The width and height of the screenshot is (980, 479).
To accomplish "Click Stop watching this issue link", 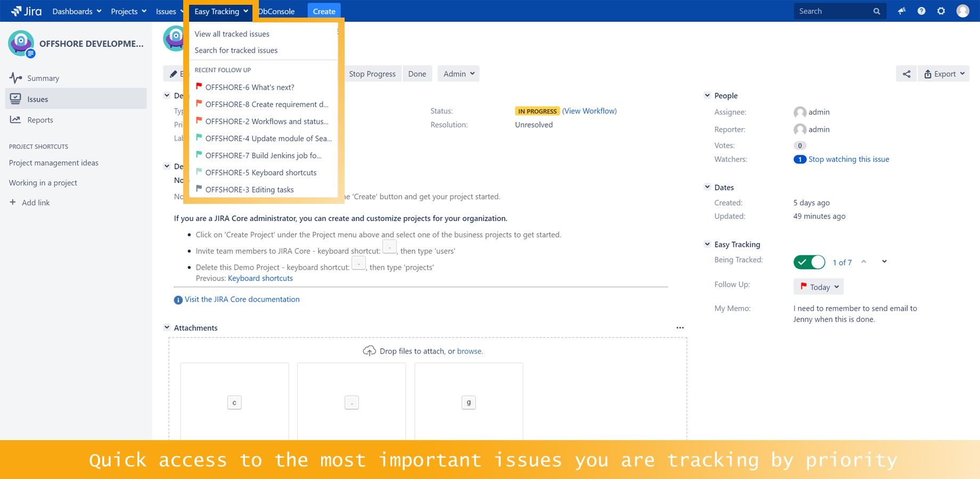I will click(x=848, y=159).
